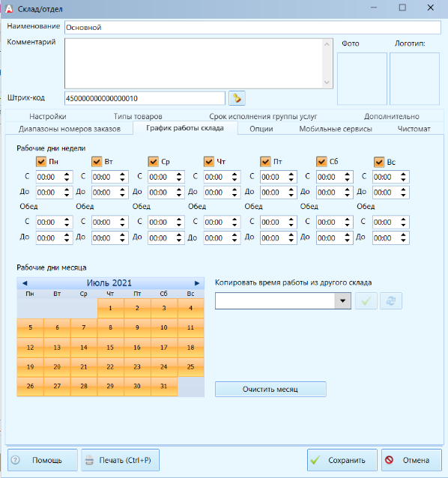Viewport: 448px width, 478px height.
Task: Click into the Наименование text field
Action: [252, 28]
